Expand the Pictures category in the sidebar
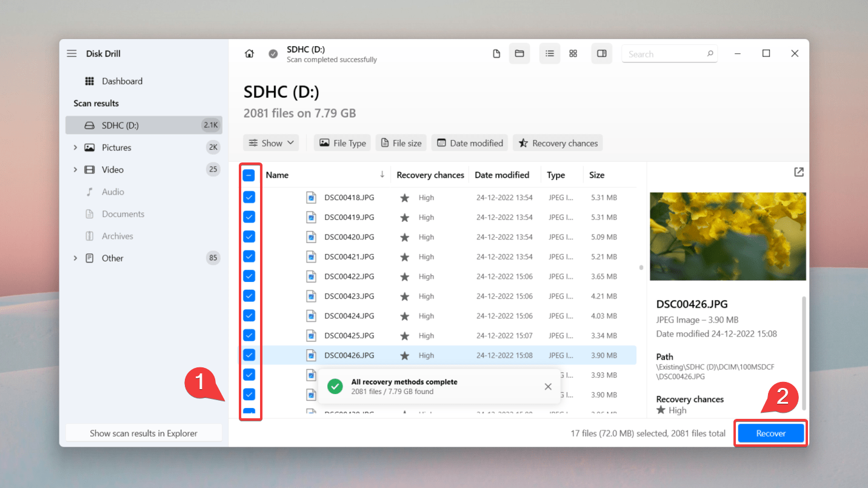Screen dimensions: 868x488 75,147
